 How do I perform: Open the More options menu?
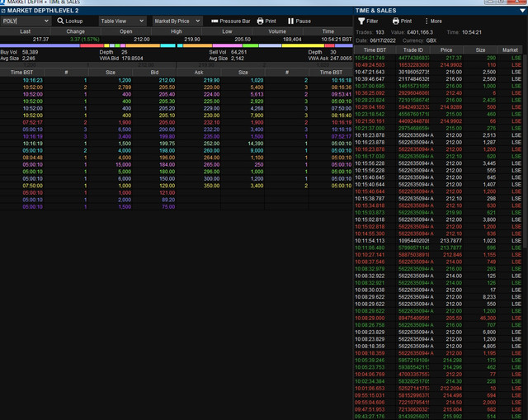tap(433, 21)
